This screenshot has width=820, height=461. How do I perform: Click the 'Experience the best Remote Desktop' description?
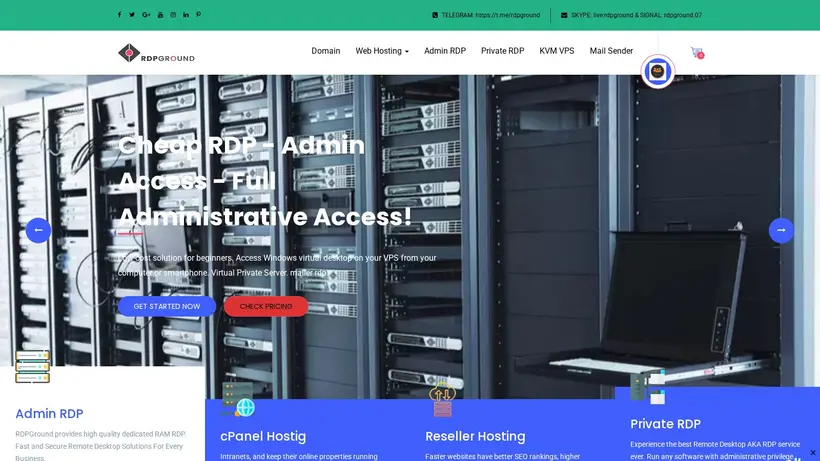(x=715, y=450)
